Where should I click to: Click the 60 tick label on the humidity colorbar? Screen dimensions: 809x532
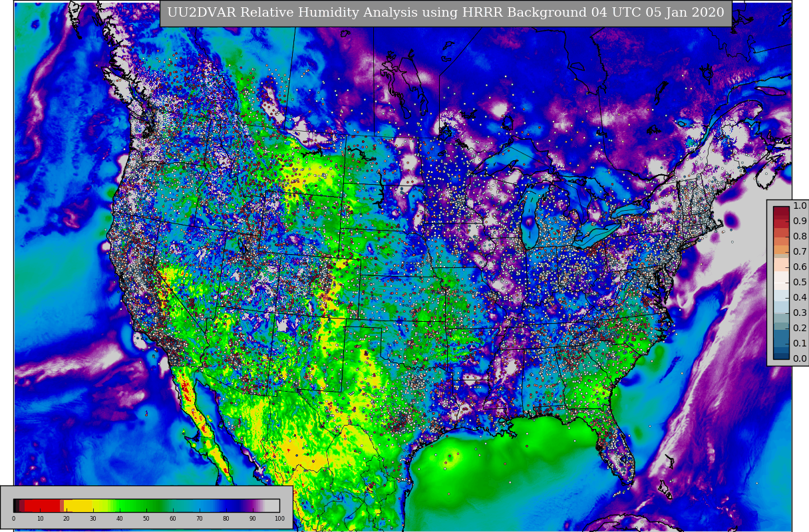click(x=173, y=519)
